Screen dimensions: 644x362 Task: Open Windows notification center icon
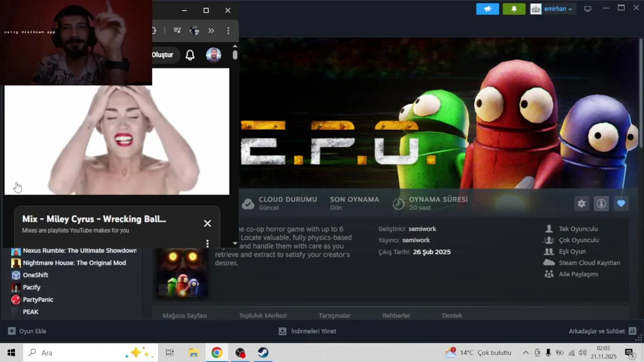(629, 352)
